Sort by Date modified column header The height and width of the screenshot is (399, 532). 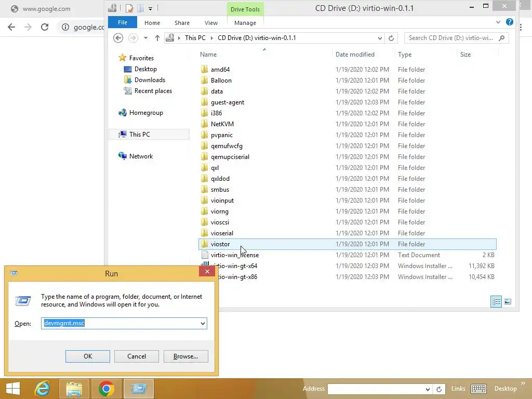point(355,54)
